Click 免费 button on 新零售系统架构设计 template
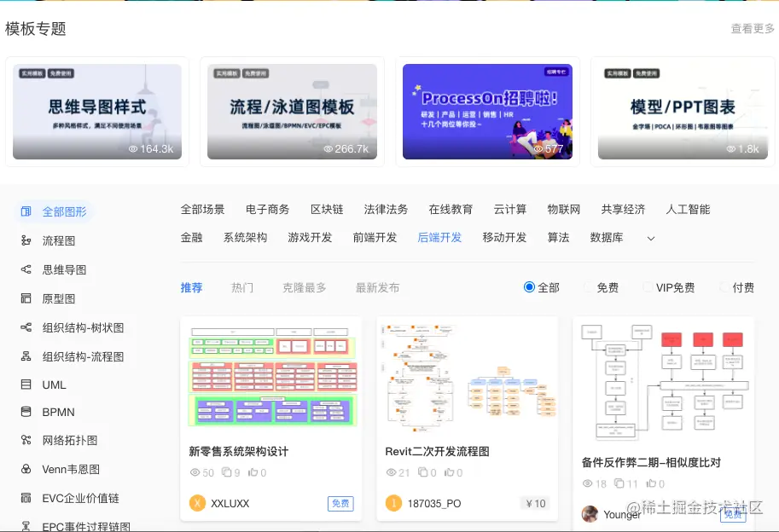This screenshot has height=532, width=779. [340, 503]
